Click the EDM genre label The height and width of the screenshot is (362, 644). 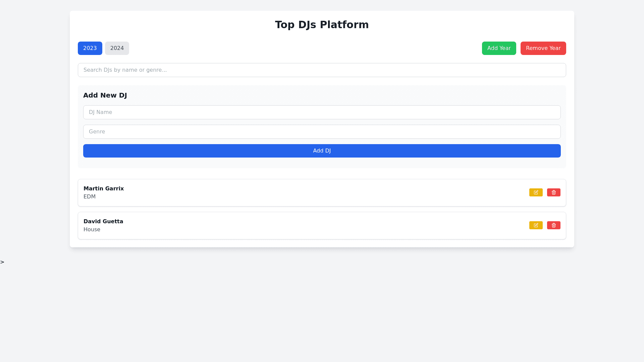click(90, 197)
